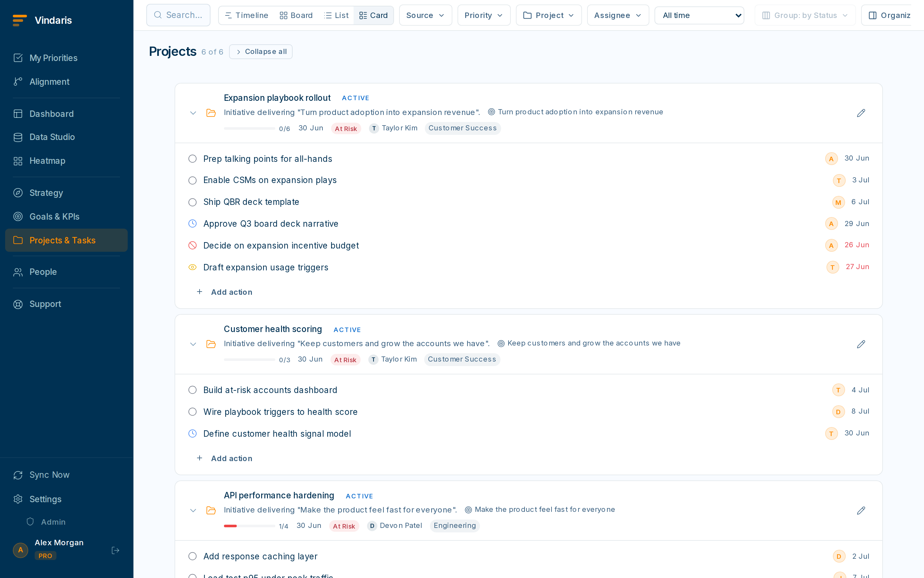The image size is (924, 578).
Task: Click pencil icon on Customer health scoring card
Action: click(x=860, y=345)
